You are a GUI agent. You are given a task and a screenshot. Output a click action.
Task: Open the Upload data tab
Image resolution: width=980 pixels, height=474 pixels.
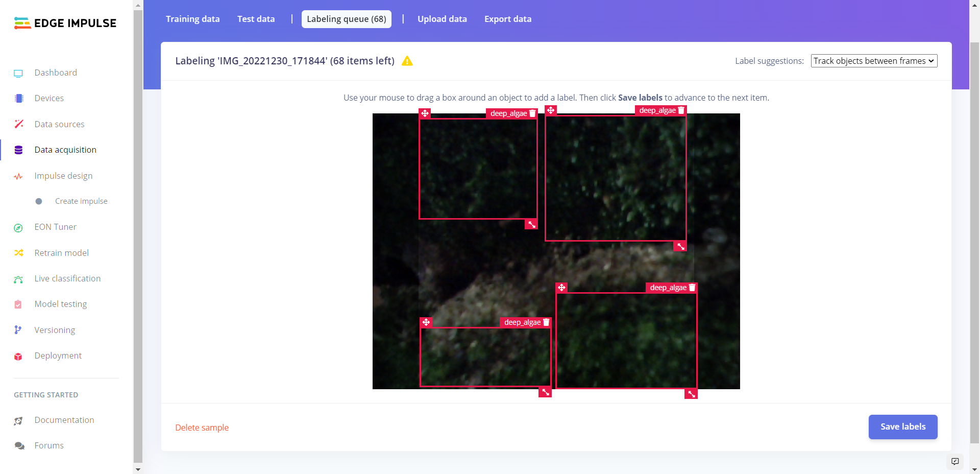[x=442, y=19]
